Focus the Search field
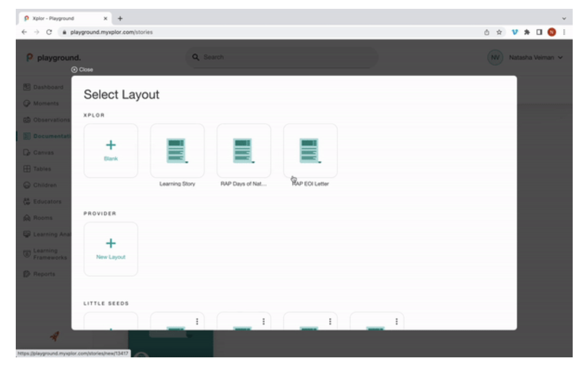The width and height of the screenshot is (588, 375). point(282,57)
